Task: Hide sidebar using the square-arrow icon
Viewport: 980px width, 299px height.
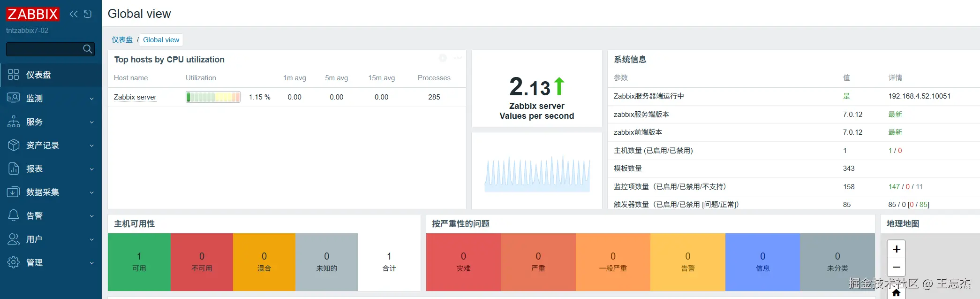Action: click(88, 14)
